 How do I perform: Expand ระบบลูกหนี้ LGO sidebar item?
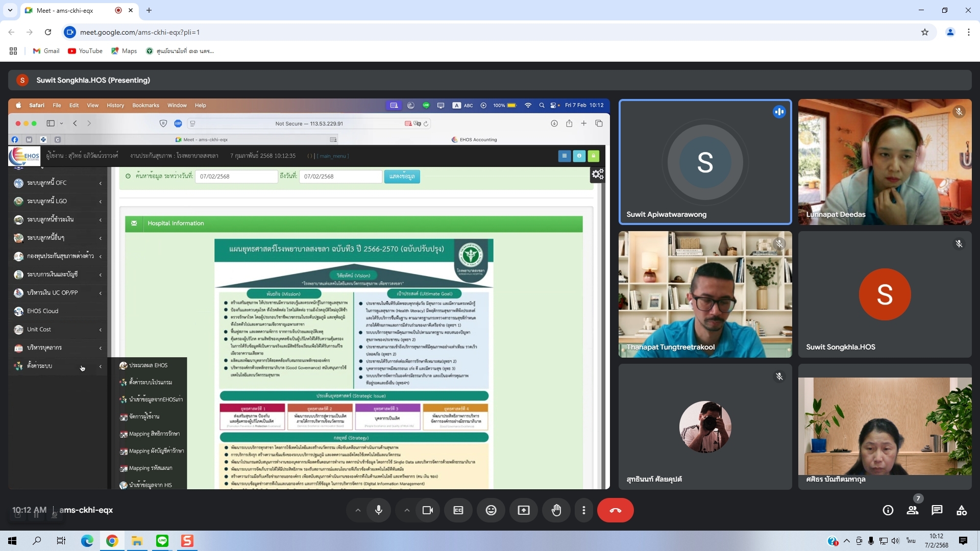pyautogui.click(x=58, y=201)
